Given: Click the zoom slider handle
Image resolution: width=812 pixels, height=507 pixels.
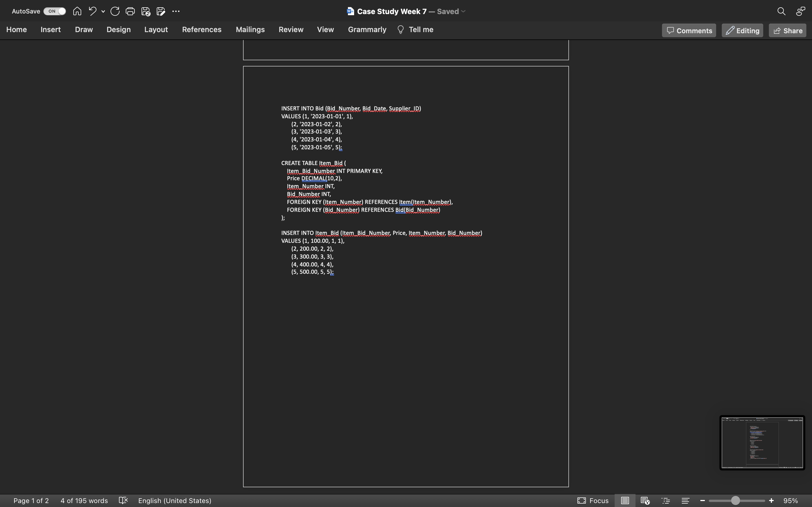Looking at the screenshot, I should click(735, 501).
